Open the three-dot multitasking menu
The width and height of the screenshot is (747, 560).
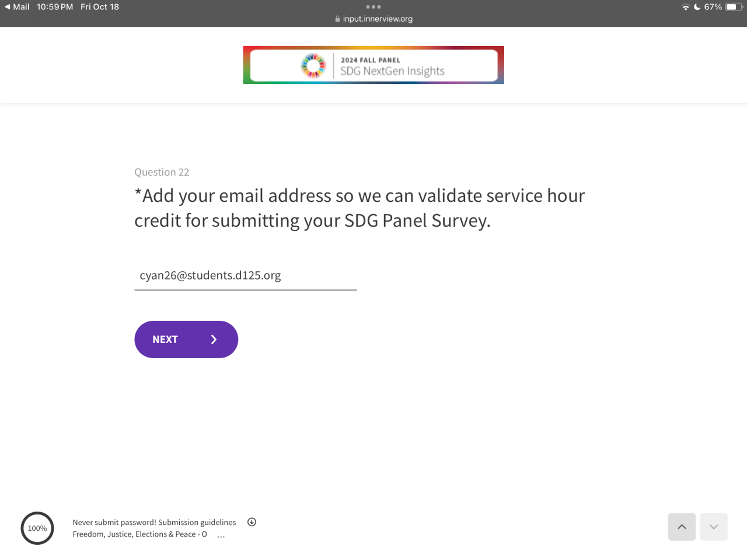[373, 7]
